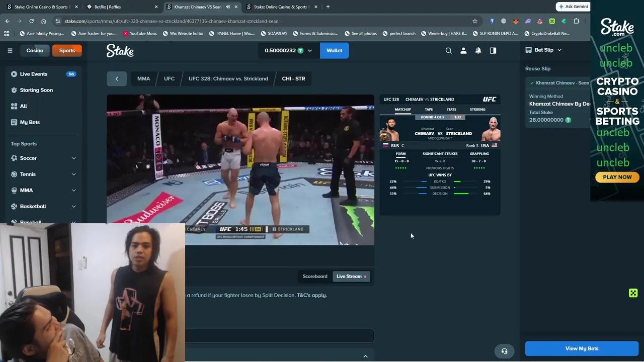This screenshot has height=362, width=644.
Task: Go back with the breadcrumb arrow button
Action: (117, 78)
